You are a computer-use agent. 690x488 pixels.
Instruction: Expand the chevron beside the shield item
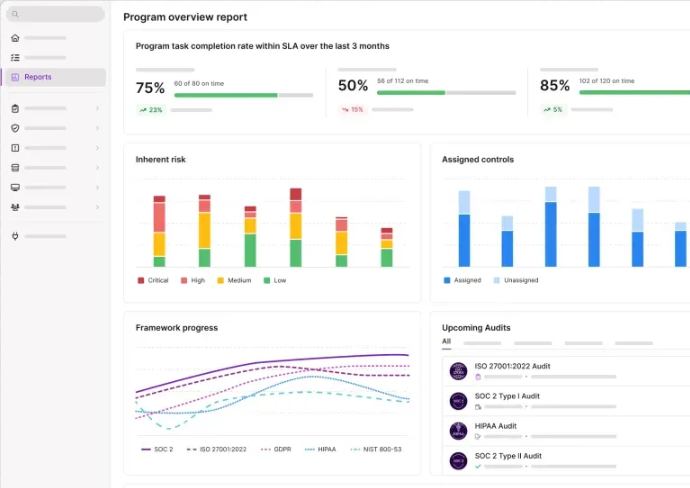coord(97,128)
